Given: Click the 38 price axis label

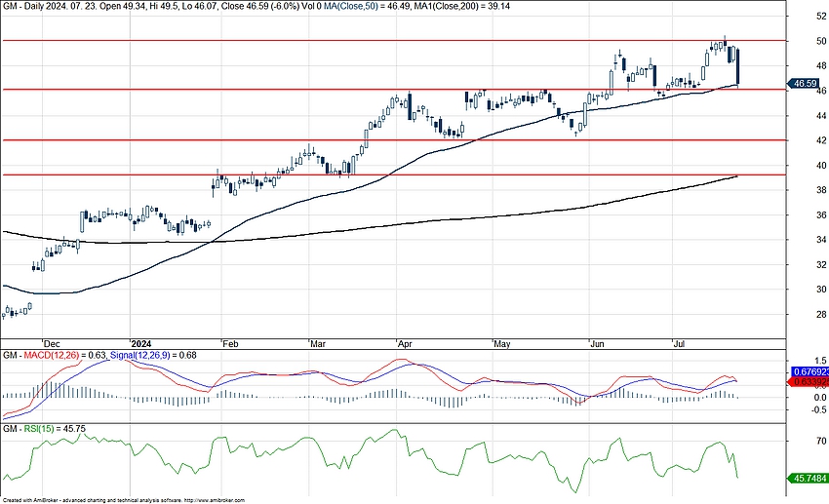Looking at the screenshot, I should pyautogui.click(x=821, y=190).
